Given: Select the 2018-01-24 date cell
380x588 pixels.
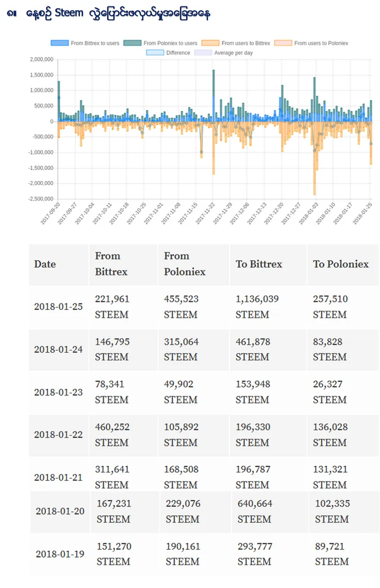Looking at the screenshot, I should (59, 350).
